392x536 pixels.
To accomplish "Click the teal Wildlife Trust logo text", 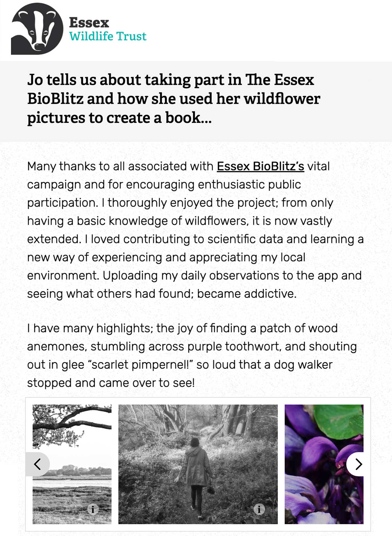I will tap(108, 36).
